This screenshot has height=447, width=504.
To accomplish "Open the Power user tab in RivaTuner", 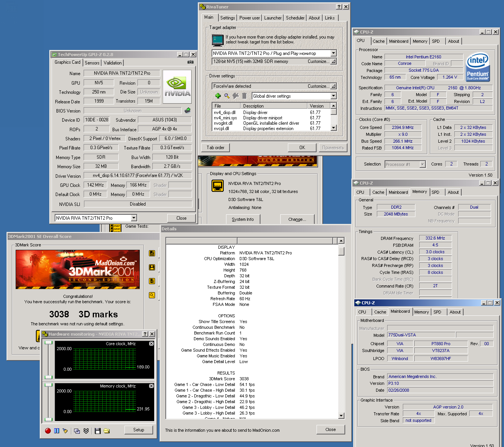I will click(250, 18).
